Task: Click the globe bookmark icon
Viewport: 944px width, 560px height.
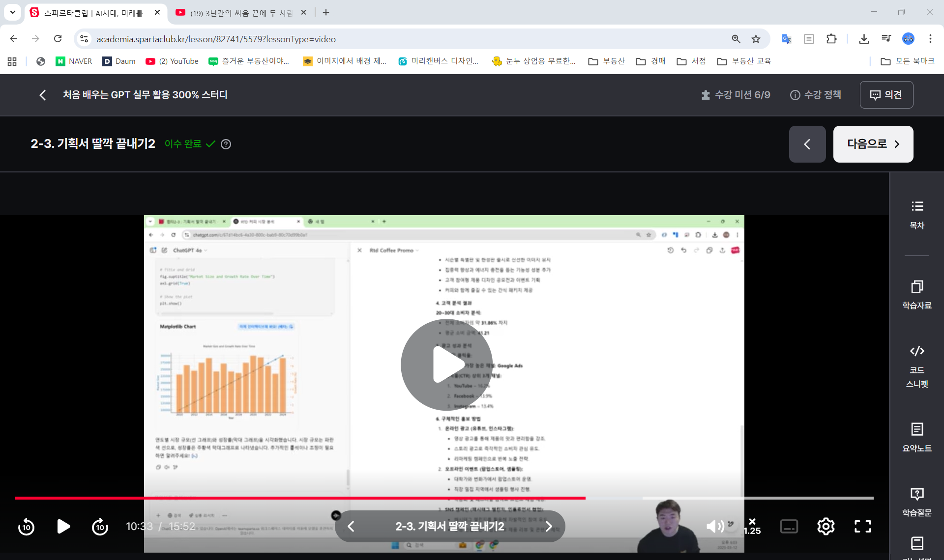Action: [41, 61]
